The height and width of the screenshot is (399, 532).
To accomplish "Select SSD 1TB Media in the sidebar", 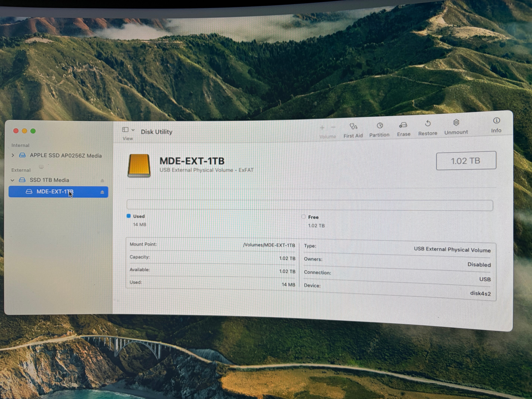I will [49, 180].
